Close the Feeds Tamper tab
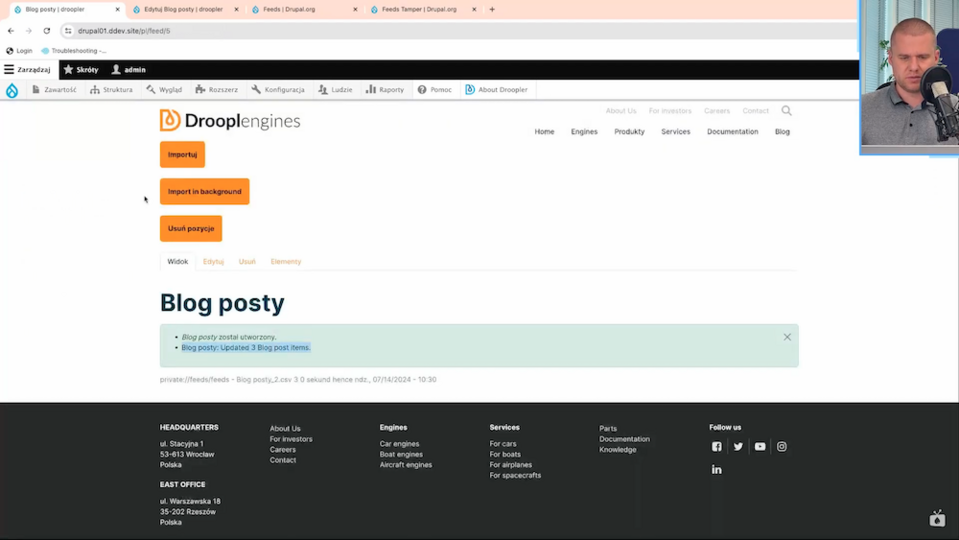The height and width of the screenshot is (540, 959). point(474,9)
